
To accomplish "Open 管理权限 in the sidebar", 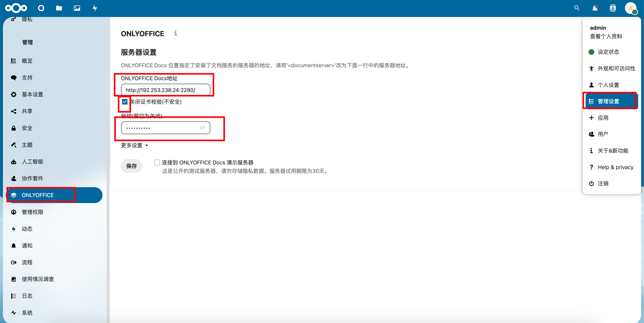I will [54, 212].
